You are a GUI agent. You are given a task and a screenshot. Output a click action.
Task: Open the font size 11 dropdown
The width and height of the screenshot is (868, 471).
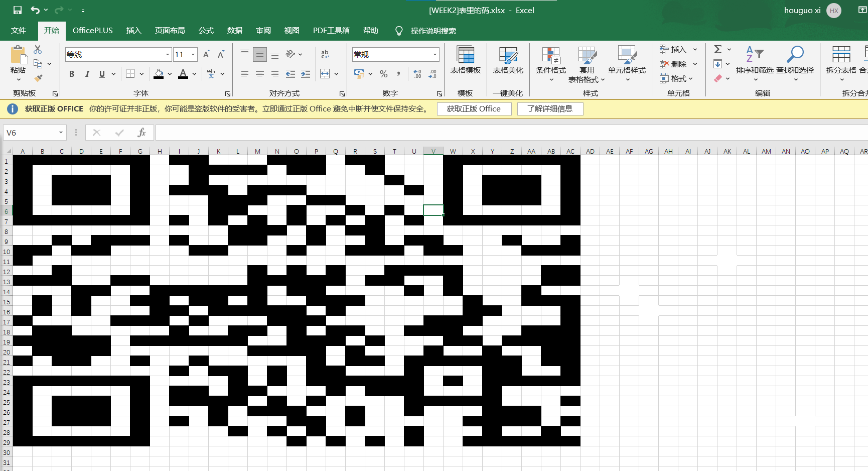pyautogui.click(x=193, y=54)
